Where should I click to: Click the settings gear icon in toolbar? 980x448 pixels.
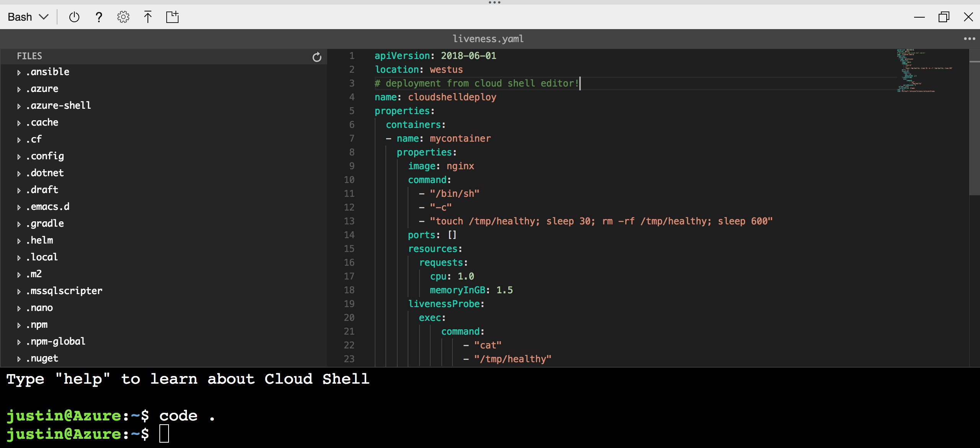(x=123, y=17)
